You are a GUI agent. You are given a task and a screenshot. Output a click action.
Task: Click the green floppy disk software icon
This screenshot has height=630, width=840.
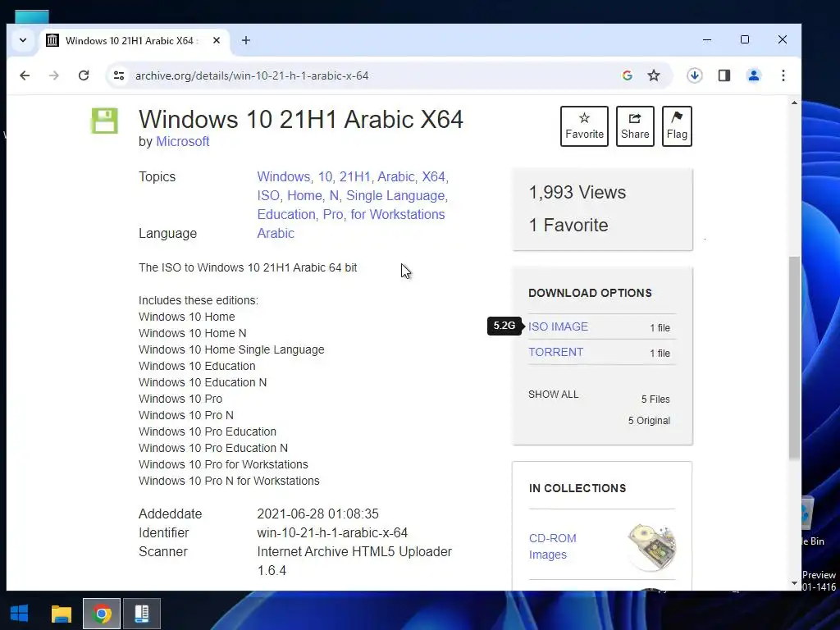(x=104, y=121)
